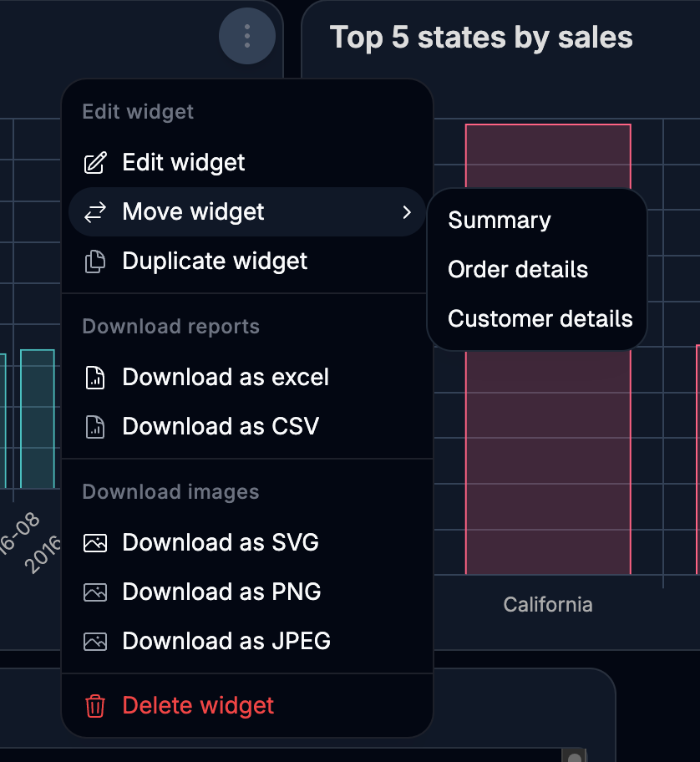Click the Download as JPEG image icon
Viewport: 700px width, 762px height.
[x=96, y=642]
